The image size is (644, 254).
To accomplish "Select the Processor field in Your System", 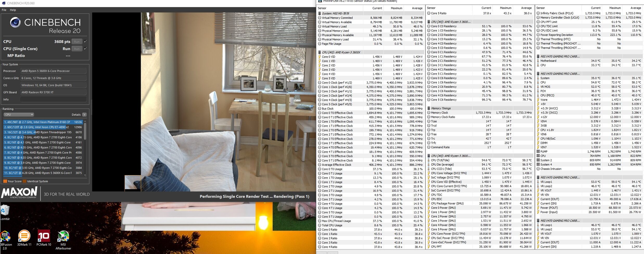I will (53, 71).
